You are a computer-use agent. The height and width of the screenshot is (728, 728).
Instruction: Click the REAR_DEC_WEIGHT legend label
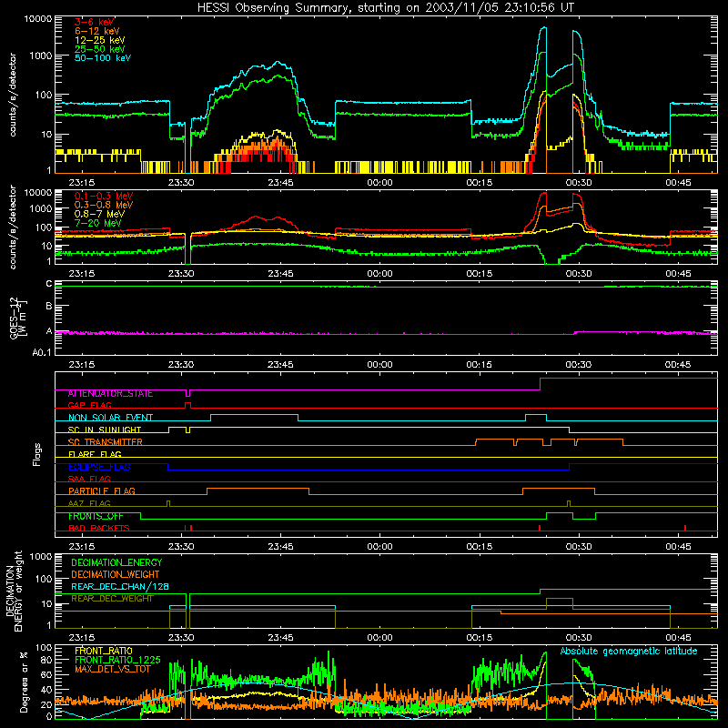[112, 599]
